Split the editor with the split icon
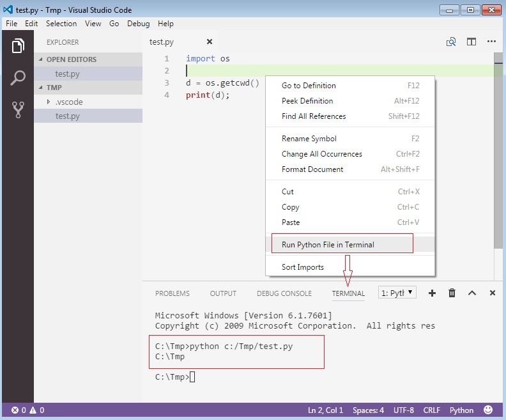The image size is (506, 420). pyautogui.click(x=471, y=42)
